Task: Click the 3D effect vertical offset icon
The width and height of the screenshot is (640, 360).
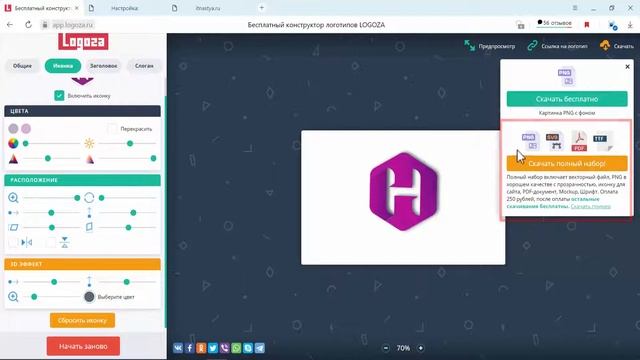Action: [89, 282]
